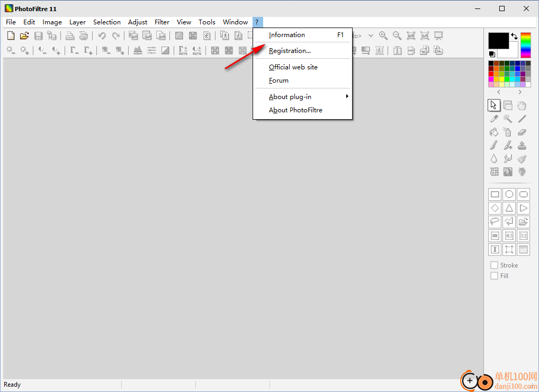
Task: Click the black foreground color box
Action: [498, 41]
